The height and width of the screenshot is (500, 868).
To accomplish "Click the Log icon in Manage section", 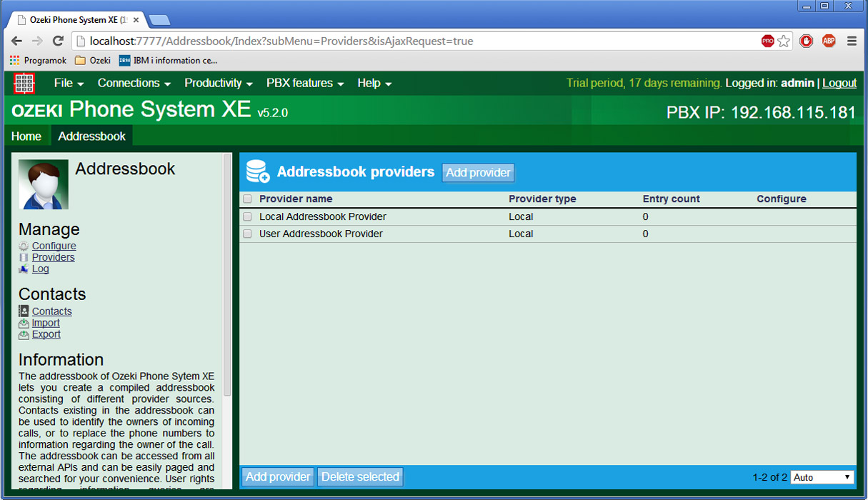I will (24, 269).
